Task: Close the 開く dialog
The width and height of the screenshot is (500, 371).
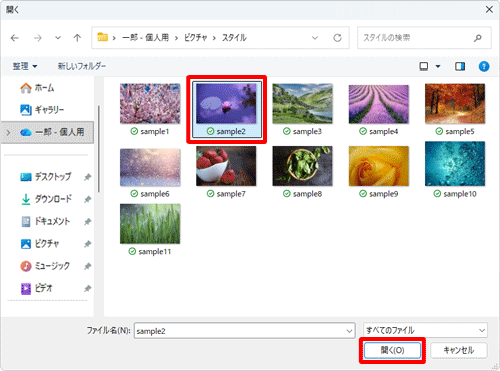Action: click(x=489, y=9)
